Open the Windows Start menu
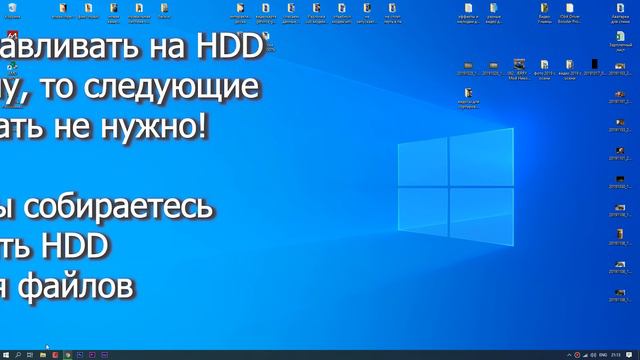The image size is (640, 360). [6, 355]
